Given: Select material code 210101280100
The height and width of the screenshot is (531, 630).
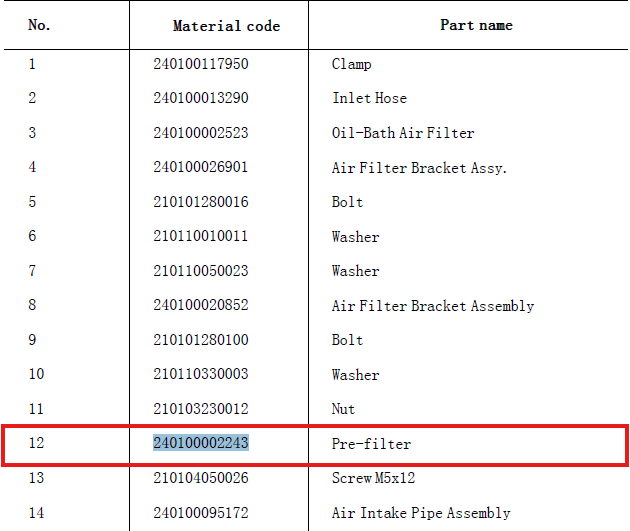Looking at the screenshot, I should pyautogui.click(x=201, y=340).
